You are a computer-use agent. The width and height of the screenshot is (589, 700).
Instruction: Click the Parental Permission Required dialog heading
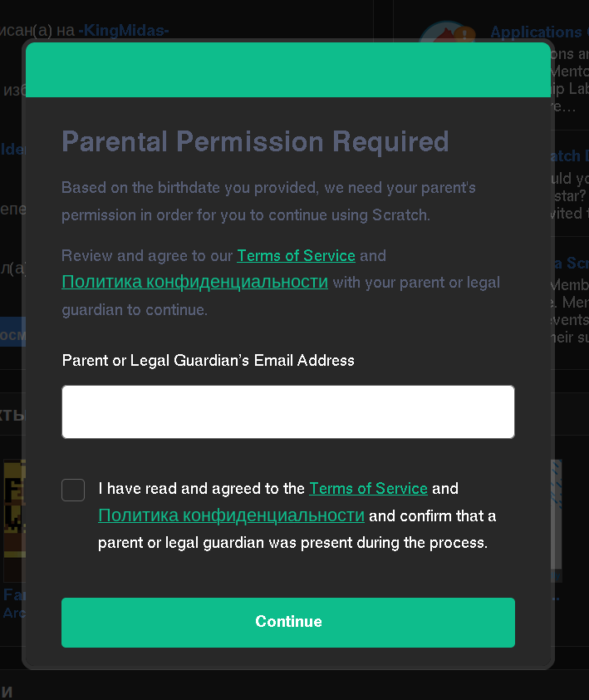pos(255,141)
